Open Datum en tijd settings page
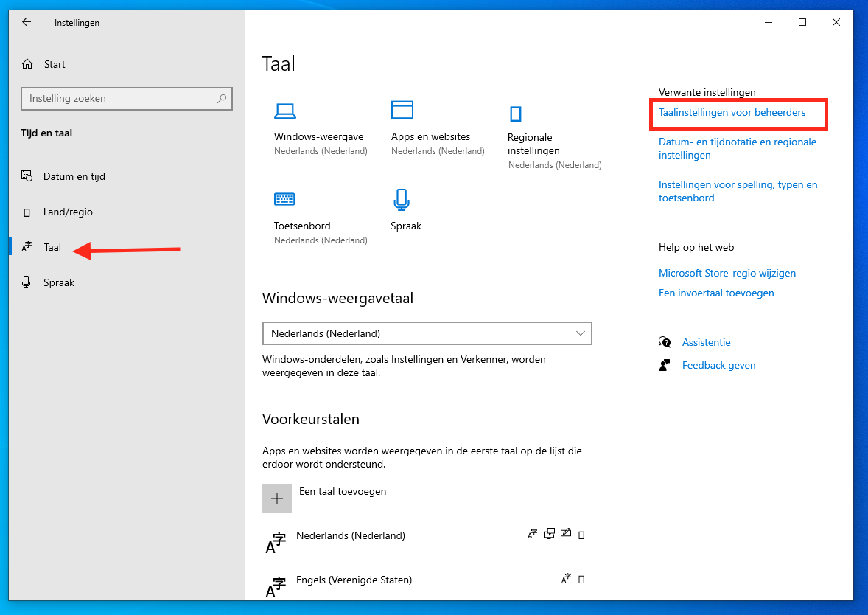Screen dimensions: 868x615 pos(74,176)
